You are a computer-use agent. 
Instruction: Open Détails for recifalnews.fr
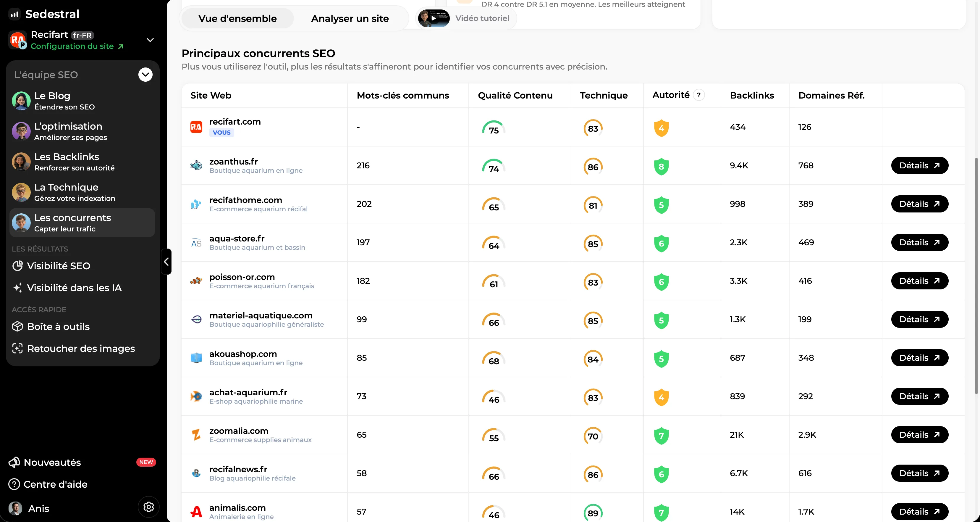tap(919, 473)
